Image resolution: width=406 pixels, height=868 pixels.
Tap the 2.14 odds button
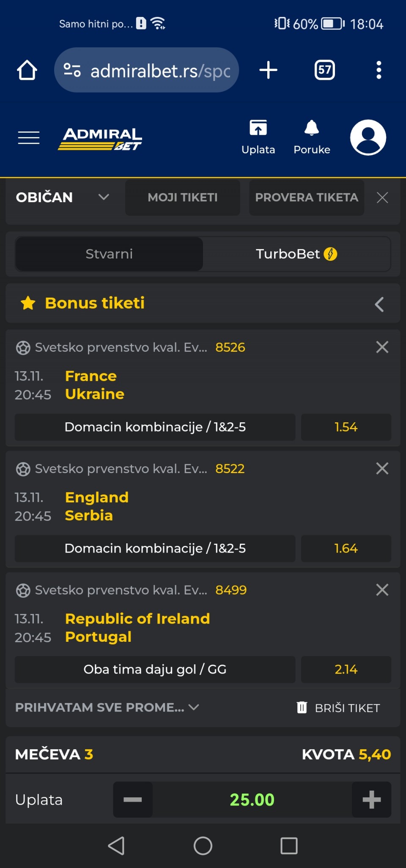click(x=346, y=669)
